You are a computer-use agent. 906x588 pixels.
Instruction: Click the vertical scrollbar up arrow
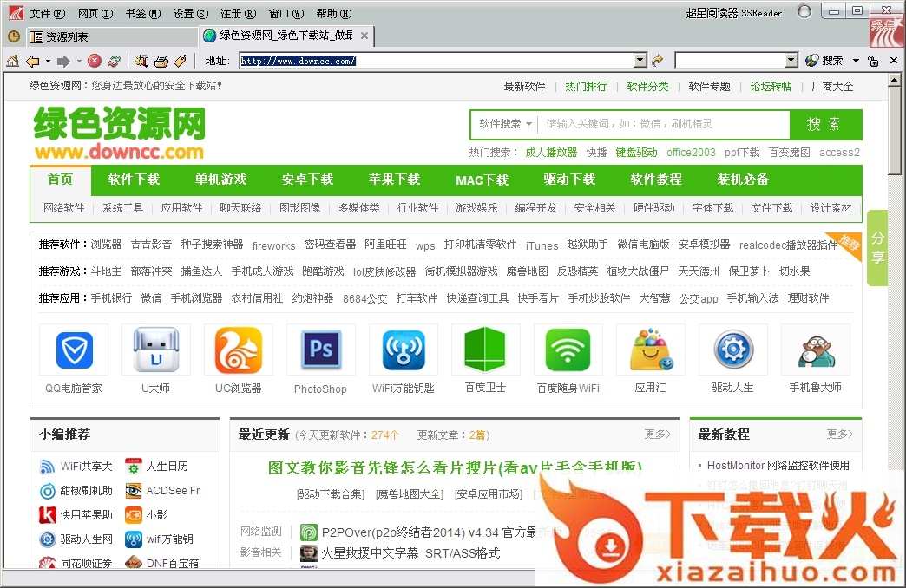[x=895, y=80]
